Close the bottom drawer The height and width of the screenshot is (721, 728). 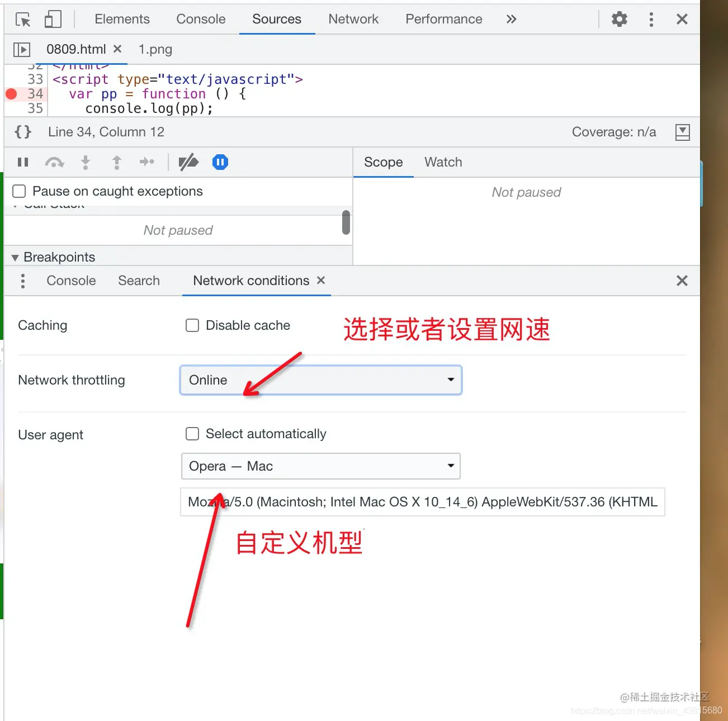682,281
